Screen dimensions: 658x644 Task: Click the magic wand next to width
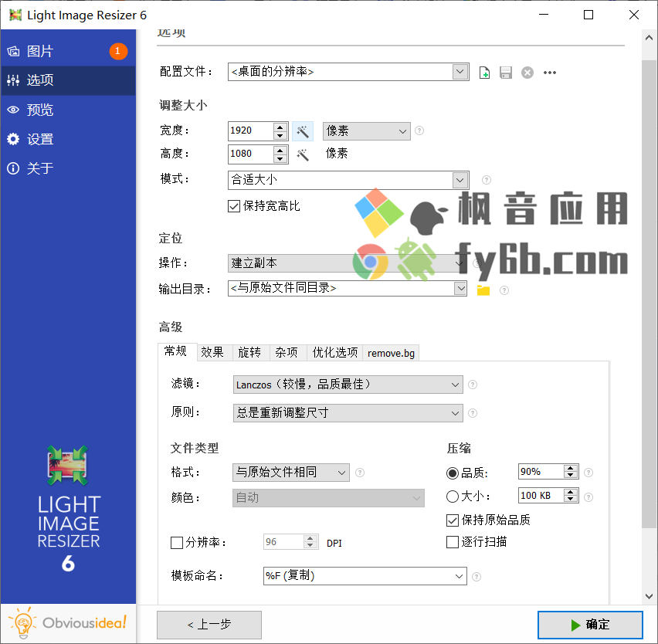coord(303,131)
